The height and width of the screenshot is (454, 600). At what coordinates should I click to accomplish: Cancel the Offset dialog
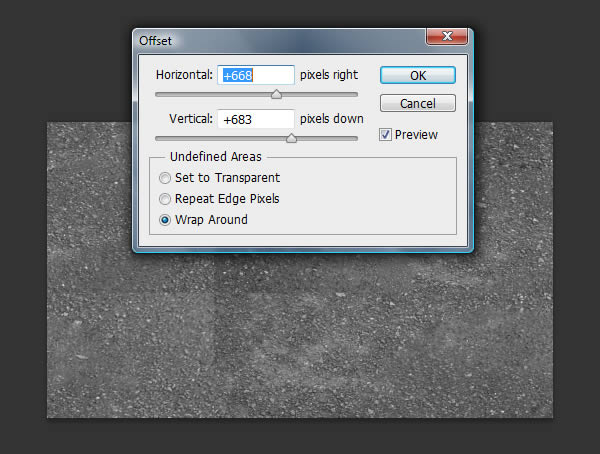[417, 103]
